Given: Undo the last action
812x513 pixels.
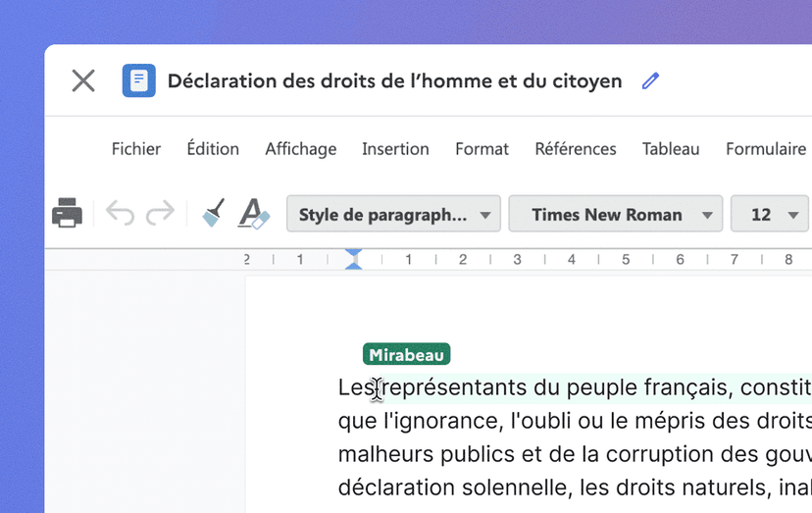Looking at the screenshot, I should coord(120,213).
